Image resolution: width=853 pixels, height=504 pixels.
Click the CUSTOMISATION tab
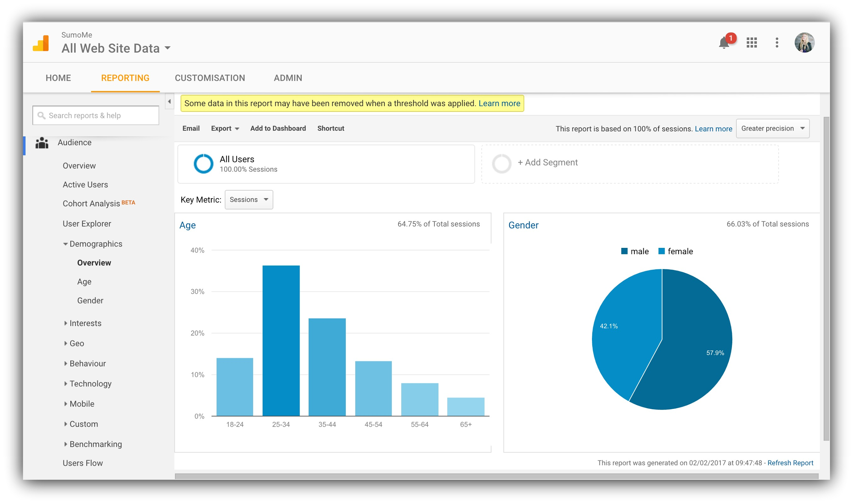209,78
